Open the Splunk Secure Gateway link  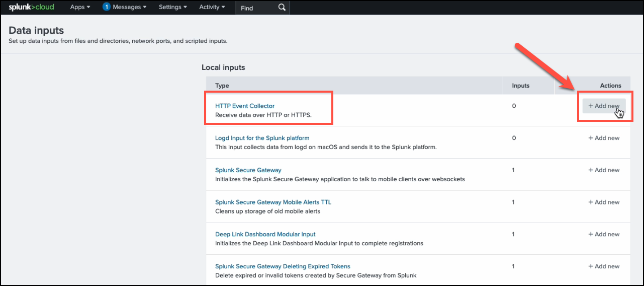(248, 170)
